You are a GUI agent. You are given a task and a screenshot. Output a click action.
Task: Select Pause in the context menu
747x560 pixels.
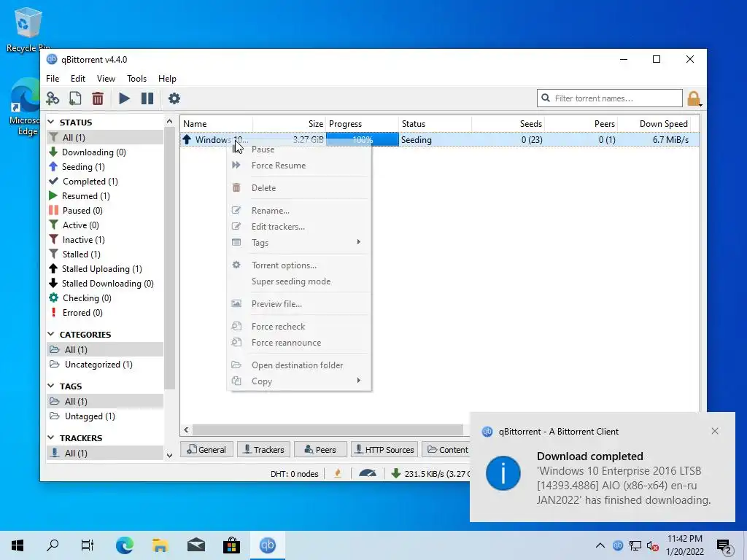click(x=298, y=149)
